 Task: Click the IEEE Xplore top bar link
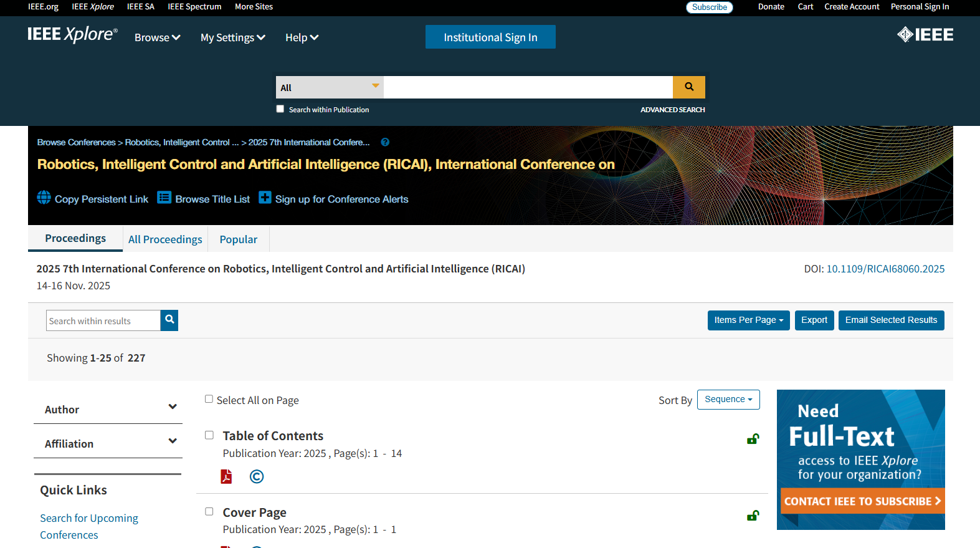(x=93, y=7)
